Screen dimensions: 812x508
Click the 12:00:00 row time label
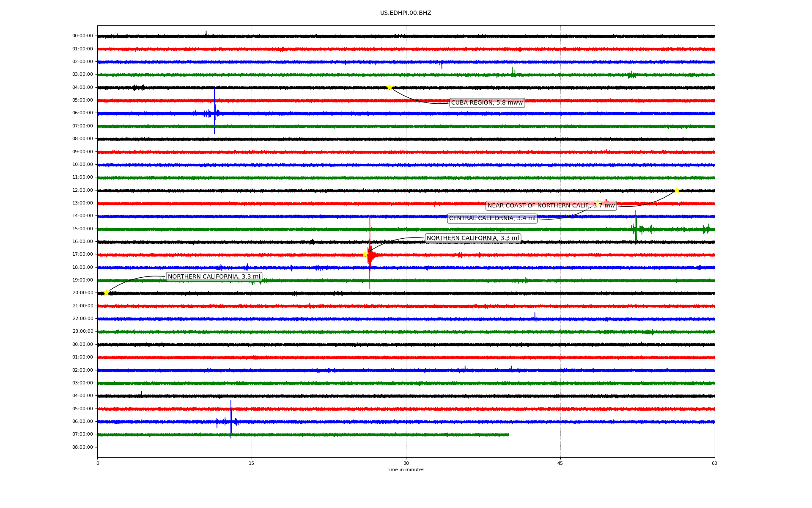[x=82, y=190]
